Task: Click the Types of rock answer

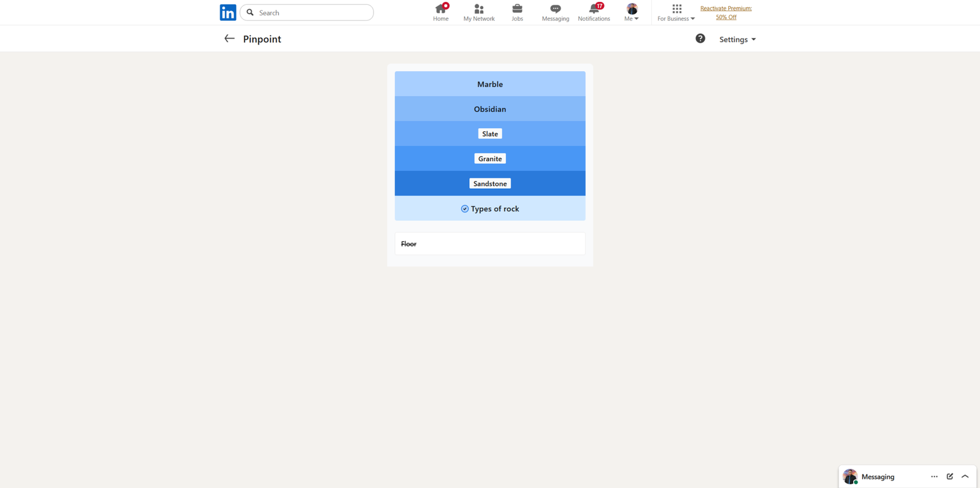Action: coord(490,208)
